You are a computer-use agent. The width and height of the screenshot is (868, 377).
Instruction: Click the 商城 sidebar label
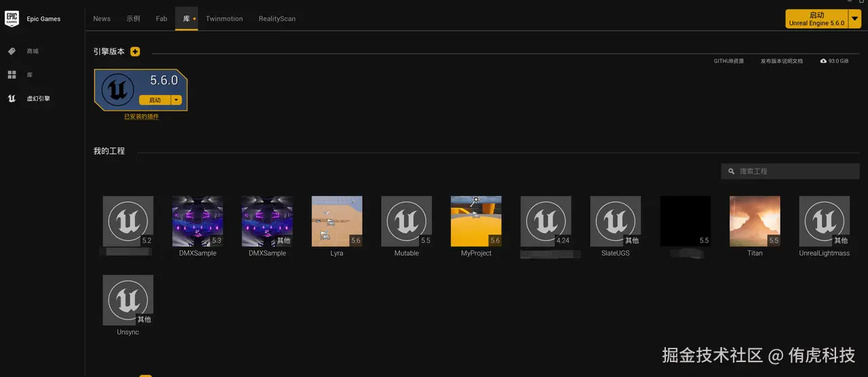click(33, 52)
